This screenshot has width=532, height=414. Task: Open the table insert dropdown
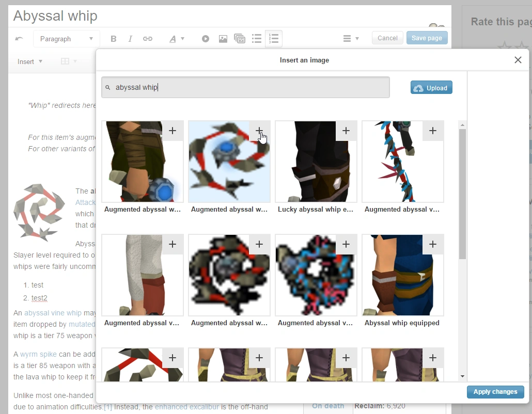pyautogui.click(x=69, y=61)
